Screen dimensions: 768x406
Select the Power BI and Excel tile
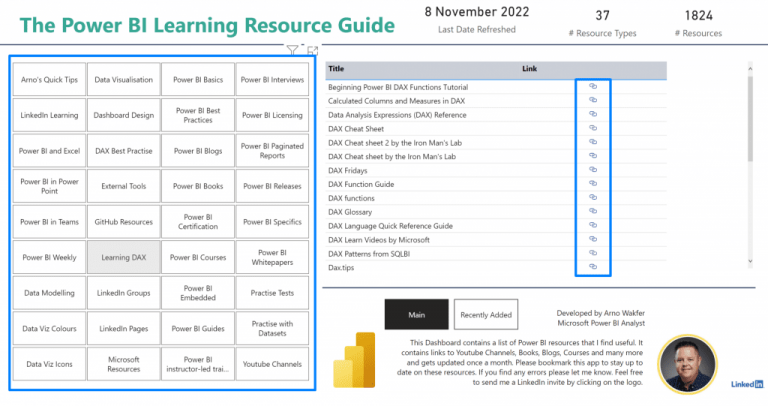49,151
